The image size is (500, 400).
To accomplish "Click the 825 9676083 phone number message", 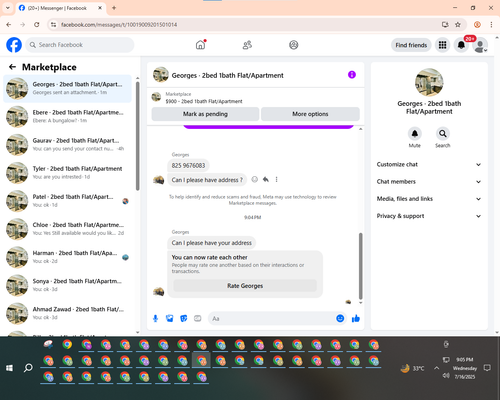I will coord(188,165).
